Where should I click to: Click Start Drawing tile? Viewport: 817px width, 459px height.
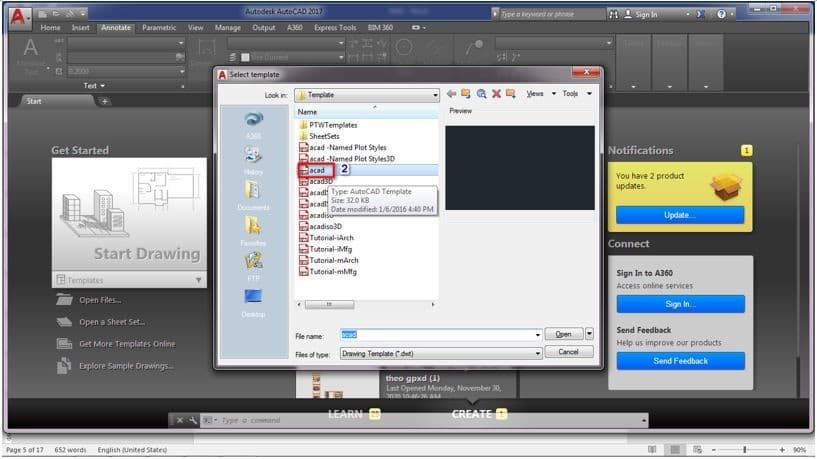click(129, 215)
